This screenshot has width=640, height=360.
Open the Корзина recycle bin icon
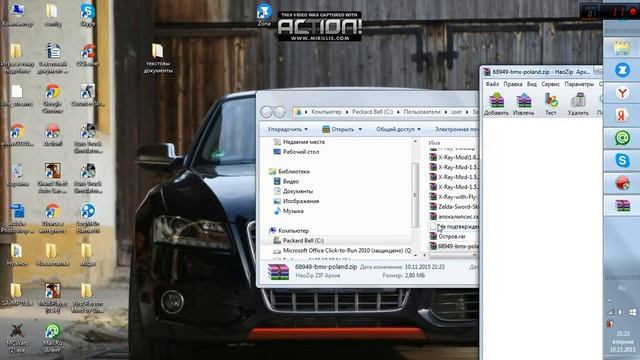pos(18,175)
